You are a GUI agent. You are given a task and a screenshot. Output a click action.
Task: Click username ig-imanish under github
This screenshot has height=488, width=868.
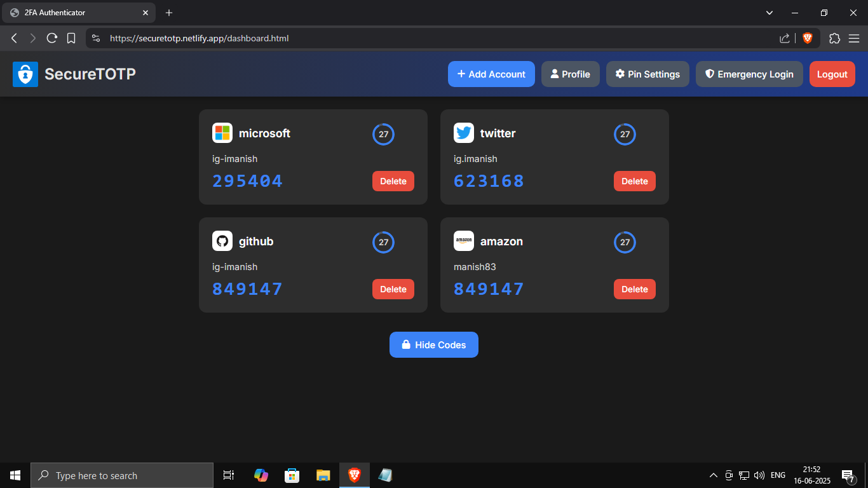coord(234,267)
